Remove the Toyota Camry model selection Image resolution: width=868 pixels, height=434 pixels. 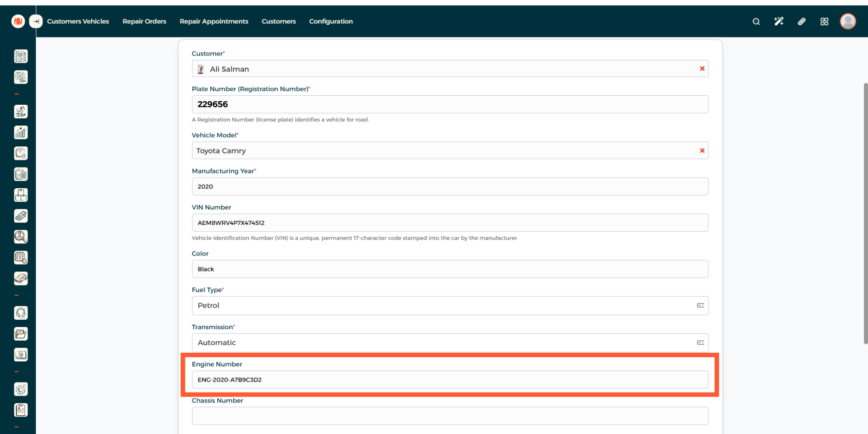[x=702, y=151]
